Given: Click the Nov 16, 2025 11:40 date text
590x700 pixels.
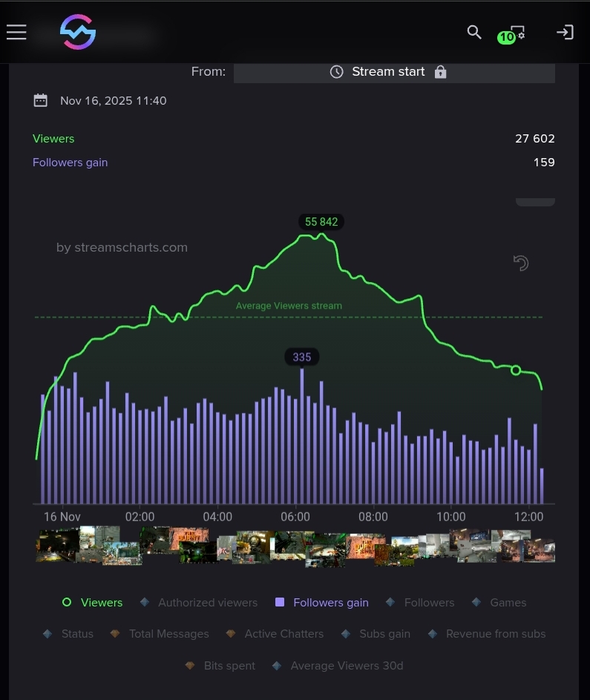Looking at the screenshot, I should [114, 100].
